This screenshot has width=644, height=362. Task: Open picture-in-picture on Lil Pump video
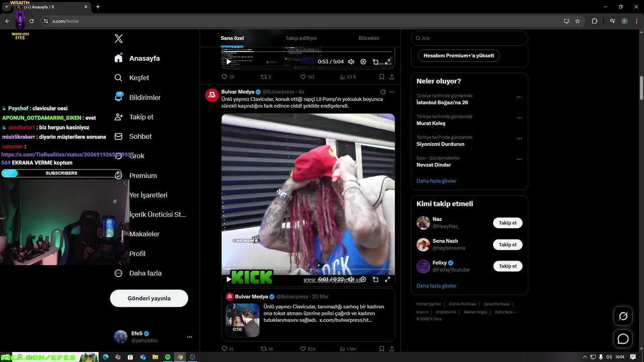375,280
